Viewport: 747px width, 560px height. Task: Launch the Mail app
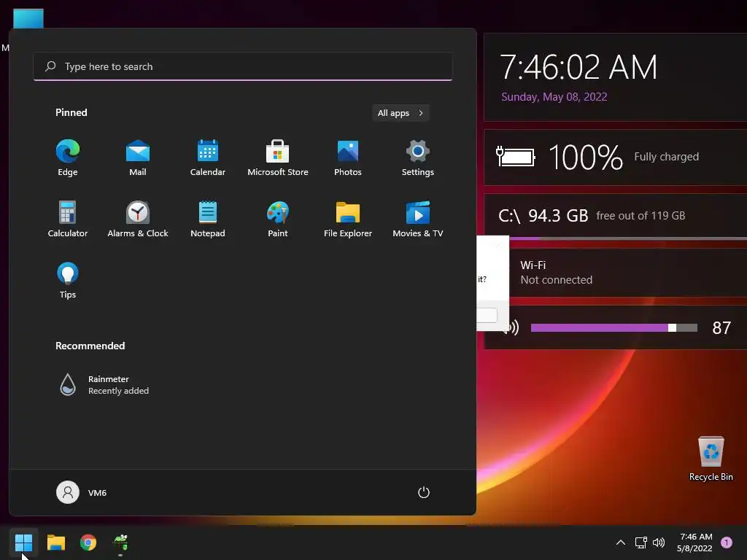point(138,157)
